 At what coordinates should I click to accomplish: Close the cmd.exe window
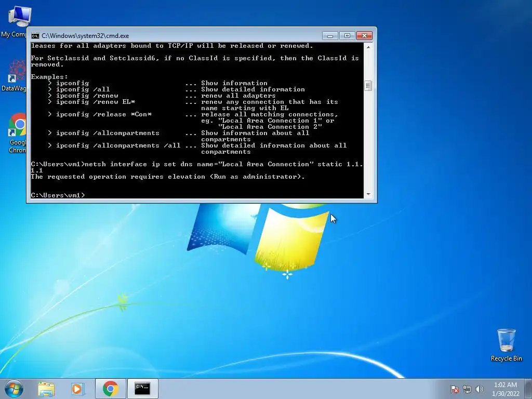tap(364, 36)
